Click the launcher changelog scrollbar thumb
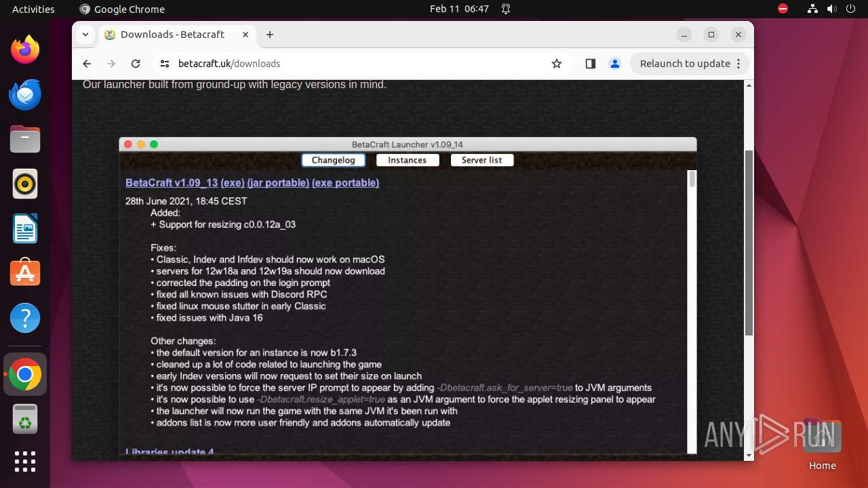Screen dimensions: 868x488 coord(692,179)
